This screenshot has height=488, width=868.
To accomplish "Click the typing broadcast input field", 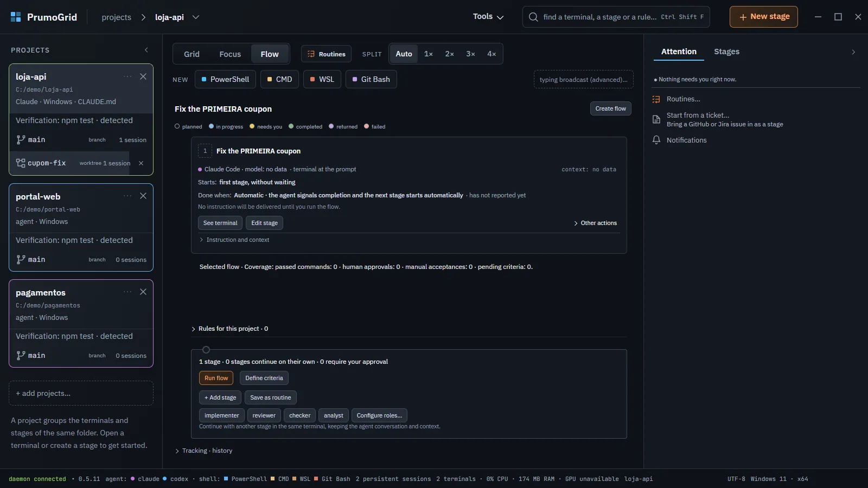I will click(x=583, y=80).
